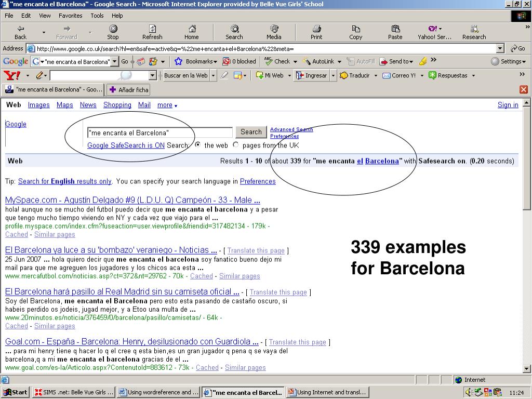Click the highlighter icon in Google toolbar
Viewport: 532px width, 399px height.
tap(423, 61)
